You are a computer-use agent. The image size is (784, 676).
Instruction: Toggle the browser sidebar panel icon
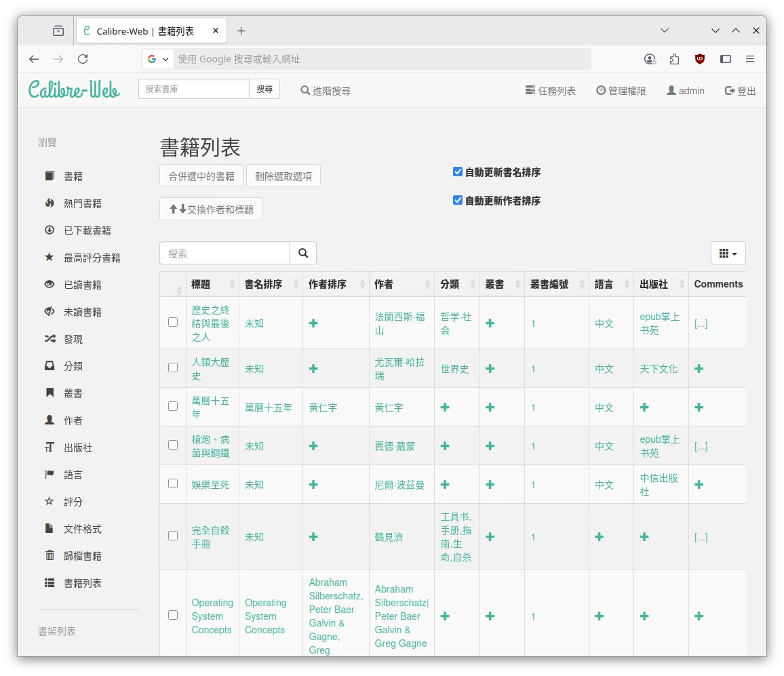726,59
